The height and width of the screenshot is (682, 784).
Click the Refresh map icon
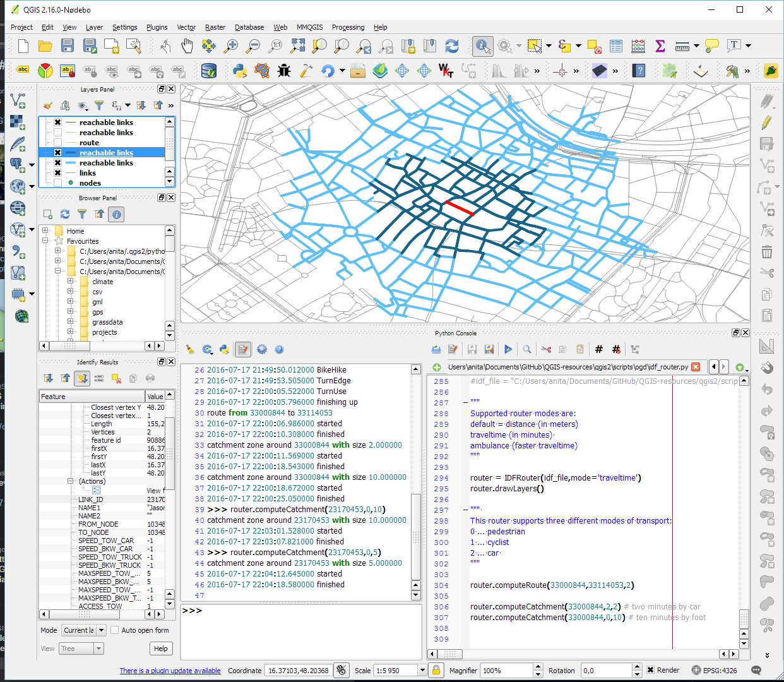point(452,46)
